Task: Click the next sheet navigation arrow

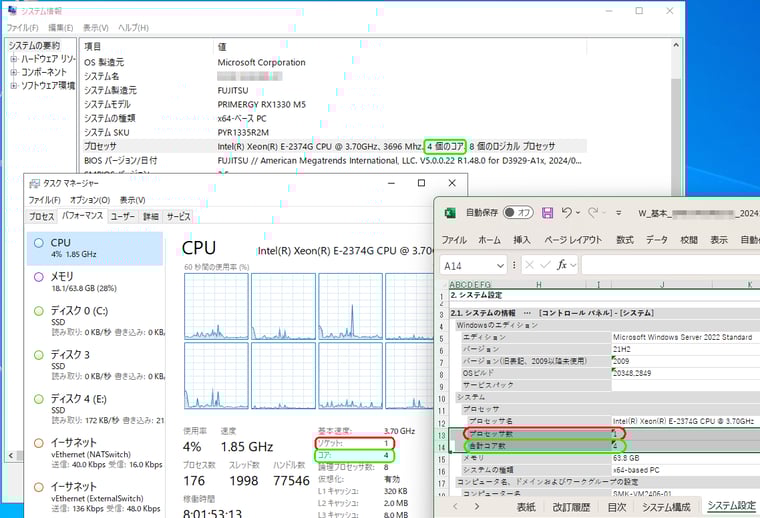Action: point(479,507)
